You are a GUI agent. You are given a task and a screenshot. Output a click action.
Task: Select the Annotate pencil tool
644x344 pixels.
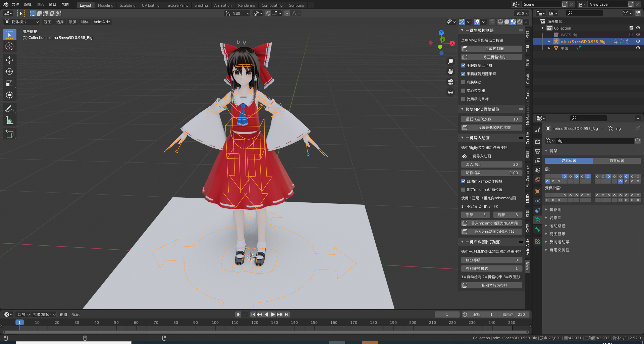tap(9, 109)
